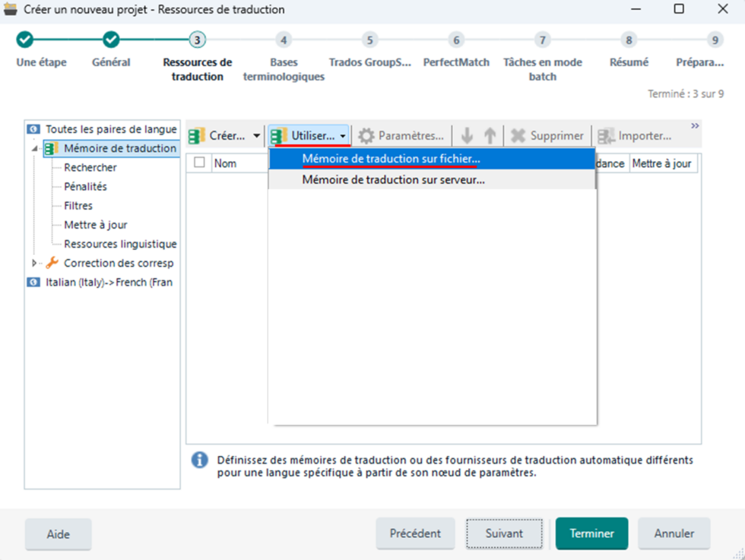Jump to step 6 PerfectMatch on progress bar
The height and width of the screenshot is (560, 745).
coord(456,40)
